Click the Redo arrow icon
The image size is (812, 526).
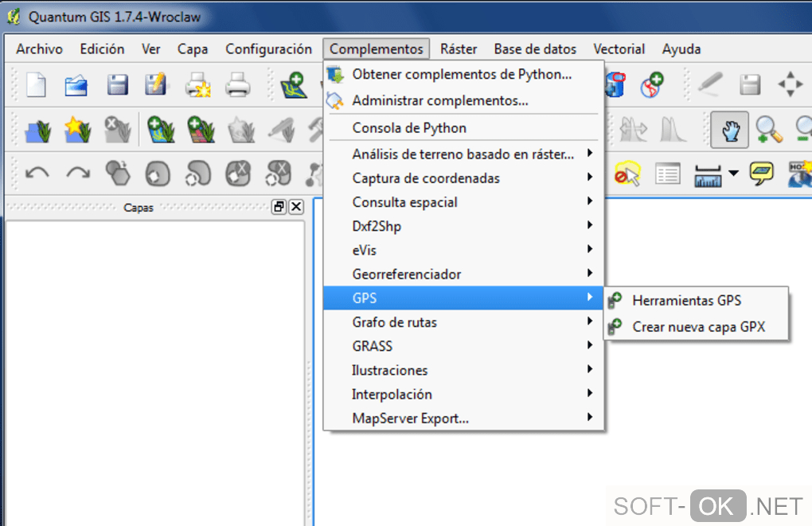78,173
